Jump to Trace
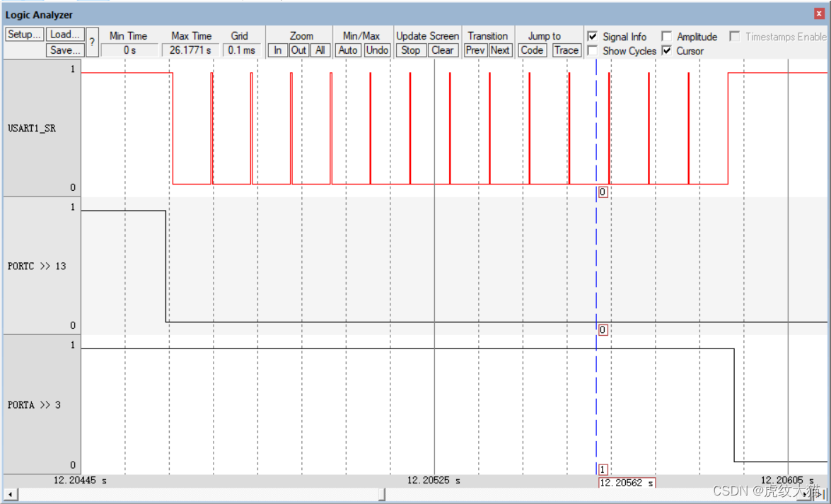Viewport: 831px width, 504px height. click(x=566, y=50)
